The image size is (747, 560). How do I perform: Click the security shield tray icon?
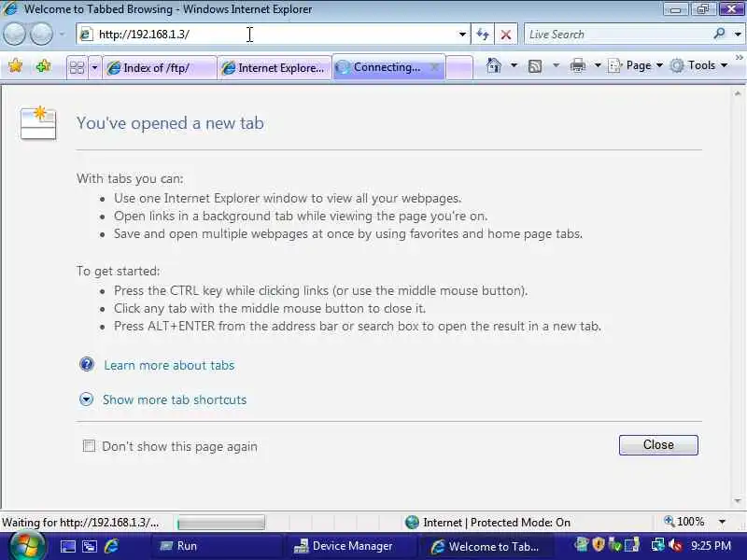point(599,544)
